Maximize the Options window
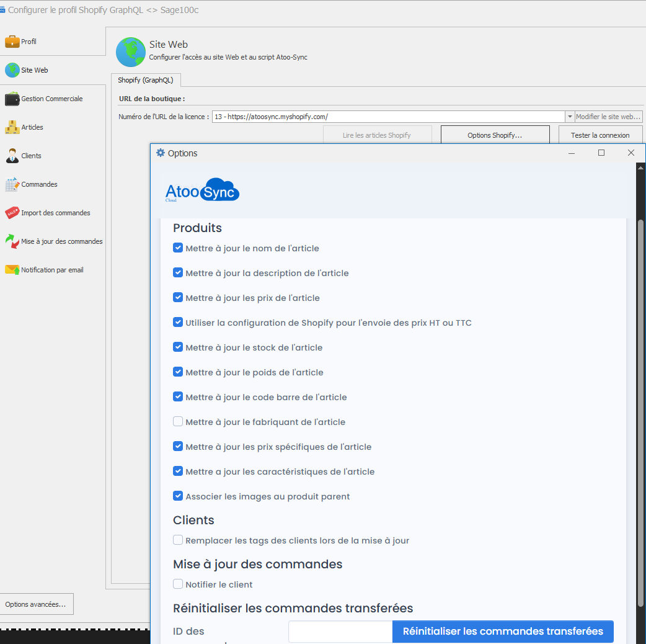Viewport: 646px width, 644px height. point(601,153)
